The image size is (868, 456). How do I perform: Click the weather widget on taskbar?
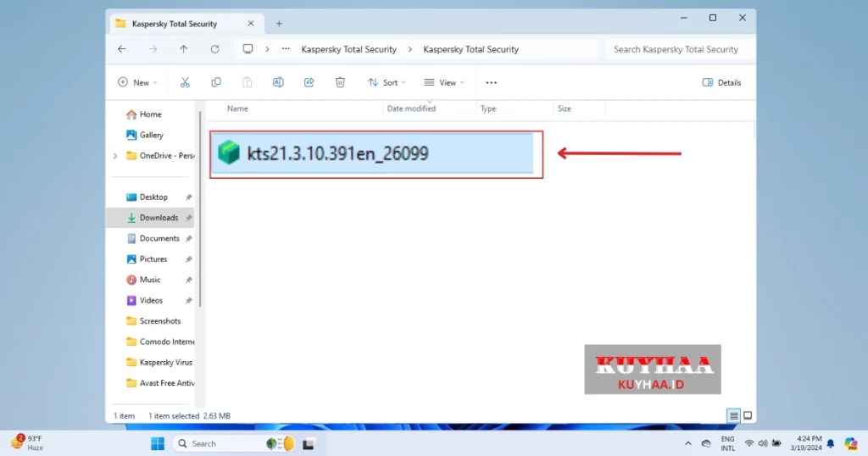tap(26, 442)
